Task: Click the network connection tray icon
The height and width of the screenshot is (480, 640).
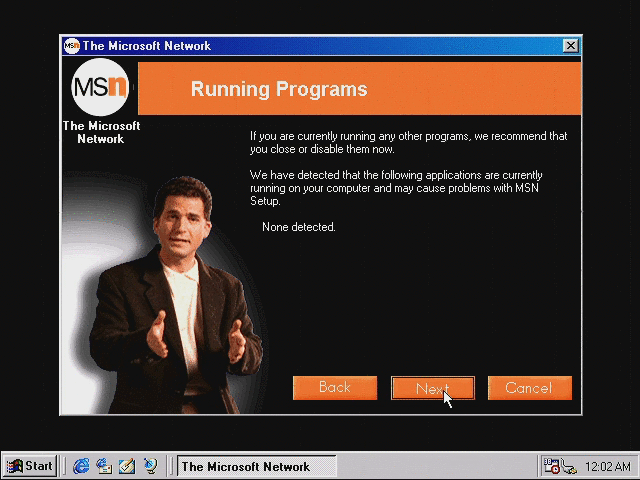Action: (568, 466)
